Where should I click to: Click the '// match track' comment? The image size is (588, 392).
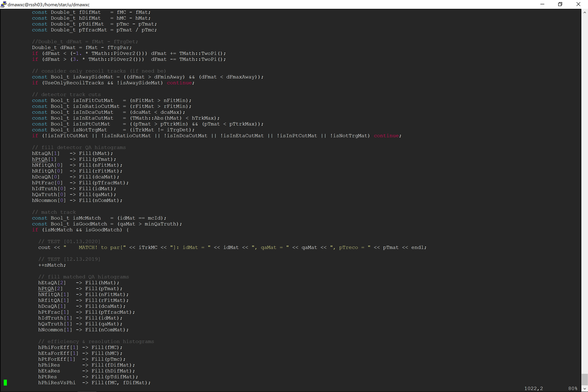(x=54, y=212)
